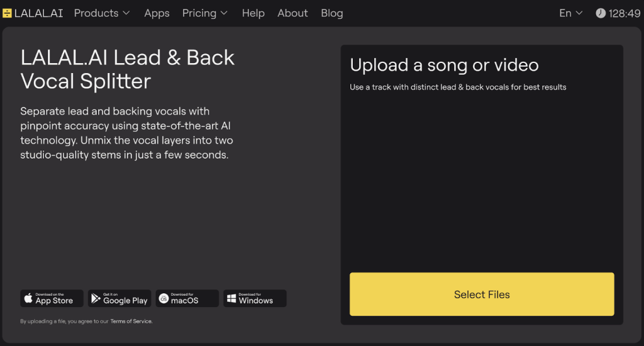644x346 pixels.
Task: Expand the Products dropdown chevron
Action: tap(126, 13)
